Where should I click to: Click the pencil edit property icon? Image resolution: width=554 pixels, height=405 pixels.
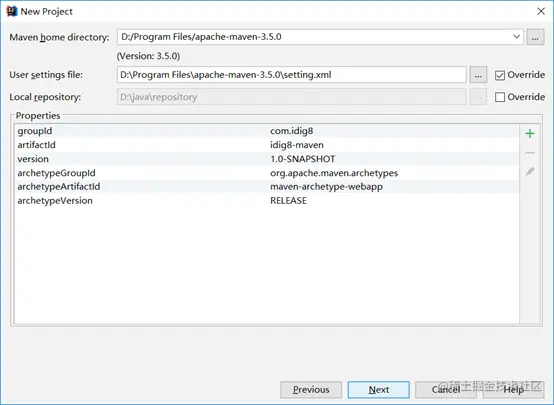click(530, 172)
